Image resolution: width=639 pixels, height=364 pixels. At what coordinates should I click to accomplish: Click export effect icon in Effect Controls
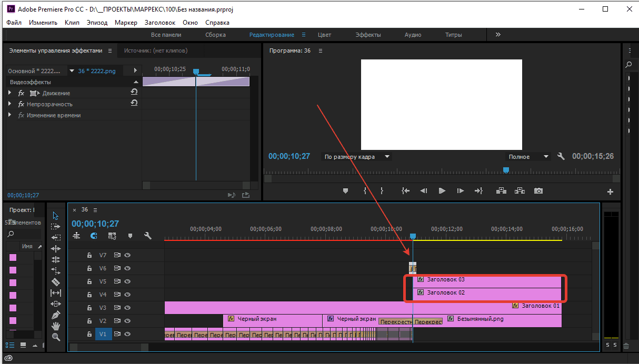click(245, 195)
